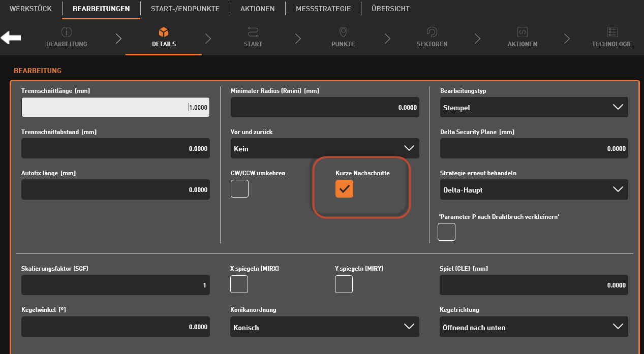Open the Aktionen code step icon
The width and height of the screenshot is (644, 354).
(522, 33)
